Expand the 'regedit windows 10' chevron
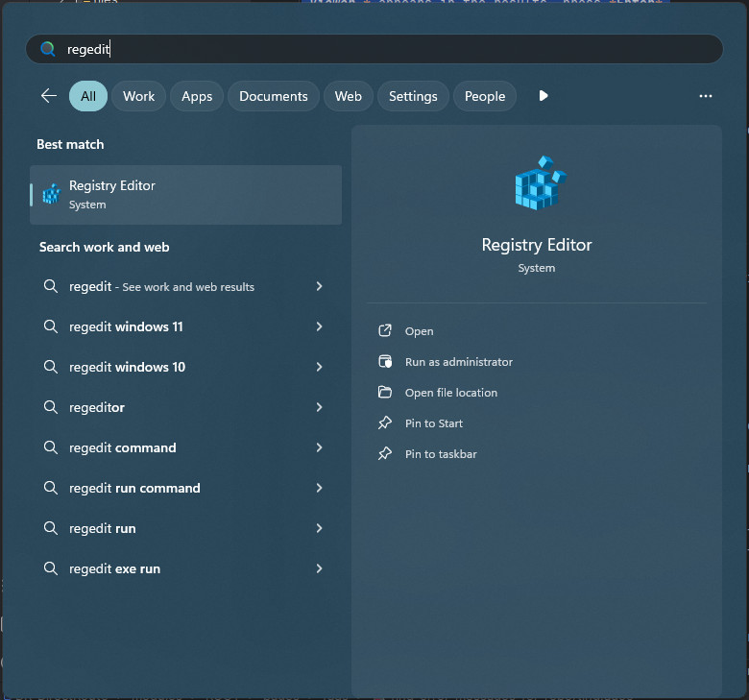 pyautogui.click(x=319, y=367)
